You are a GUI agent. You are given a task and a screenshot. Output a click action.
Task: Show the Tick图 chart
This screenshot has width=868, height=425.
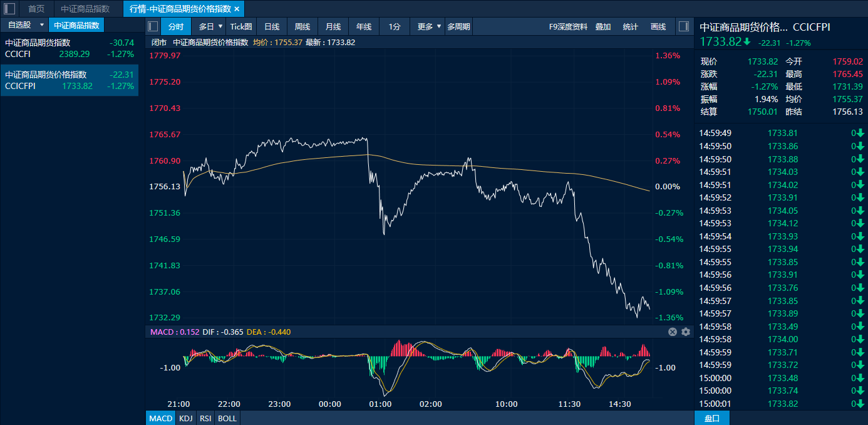coord(241,26)
